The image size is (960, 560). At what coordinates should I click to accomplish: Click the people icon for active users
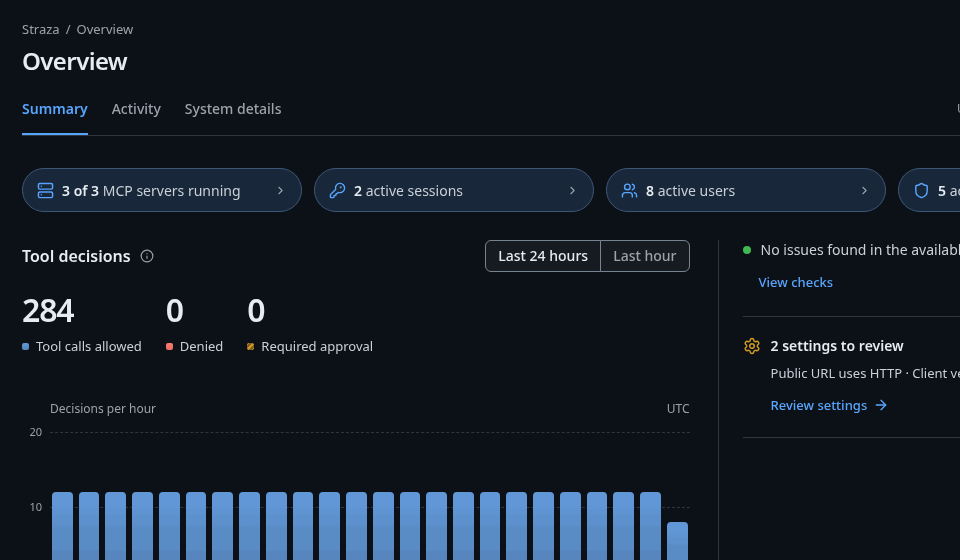pos(629,190)
